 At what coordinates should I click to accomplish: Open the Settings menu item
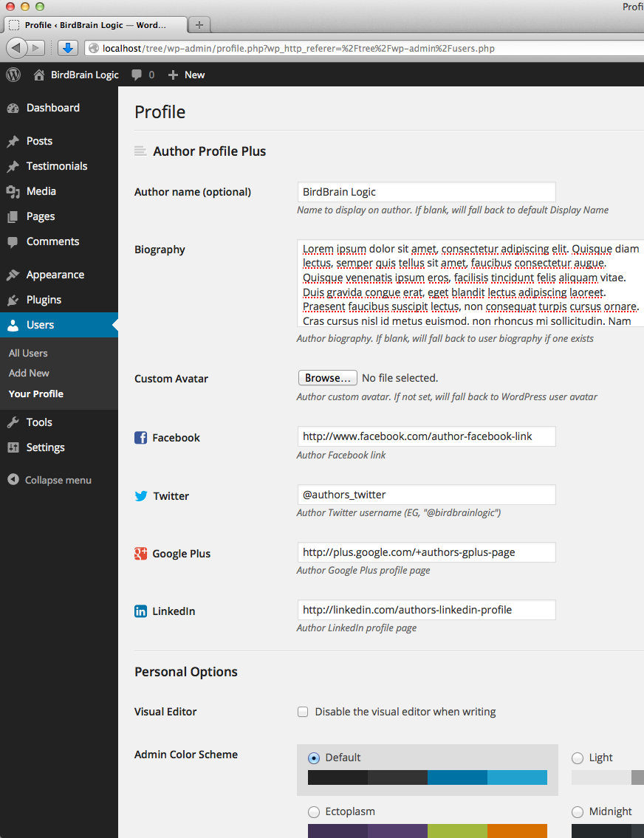tap(45, 447)
